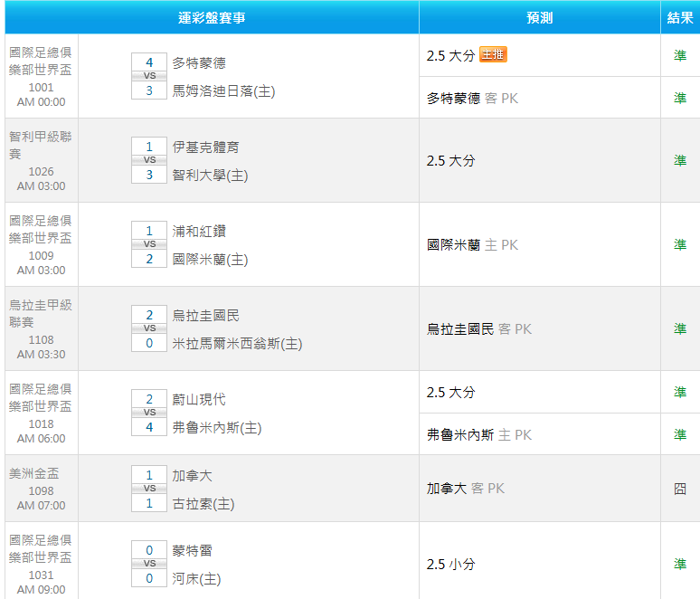The width and height of the screenshot is (700, 599).
Task: Click 烏拉圭國民 score box showing 2
Action: tap(149, 315)
